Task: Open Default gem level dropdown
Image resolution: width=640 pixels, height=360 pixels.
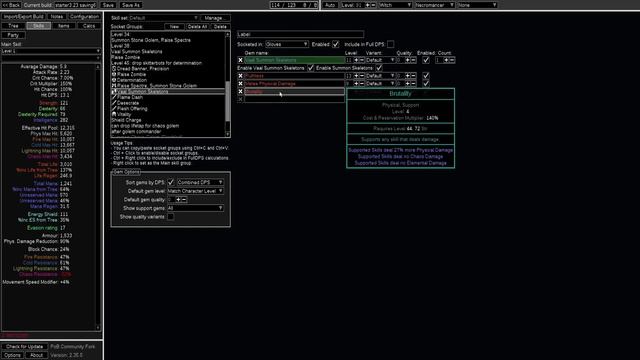Action: pyautogui.click(x=196, y=191)
